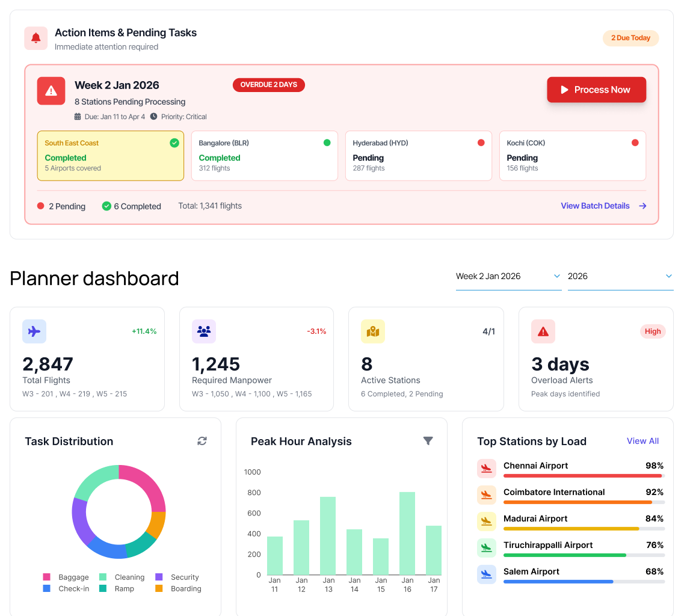Select the airplane icon on Total Flights card
The image size is (693, 616).
point(34,331)
